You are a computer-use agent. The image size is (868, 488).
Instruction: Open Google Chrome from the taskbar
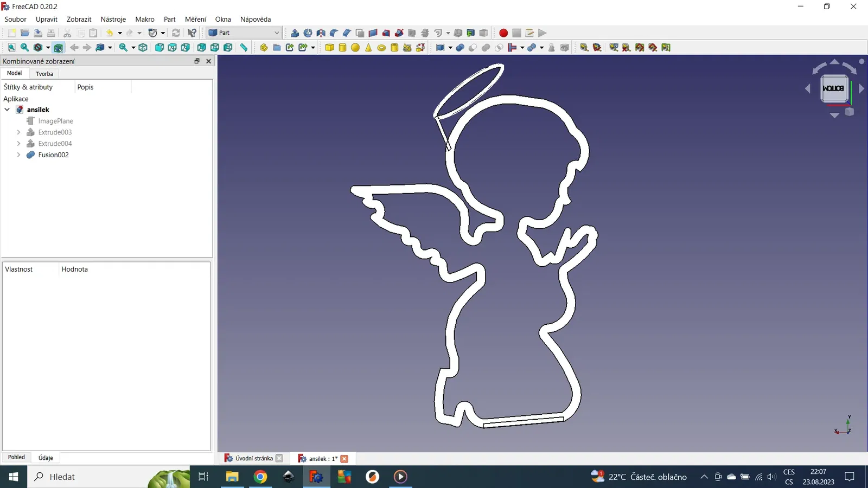pos(260,477)
